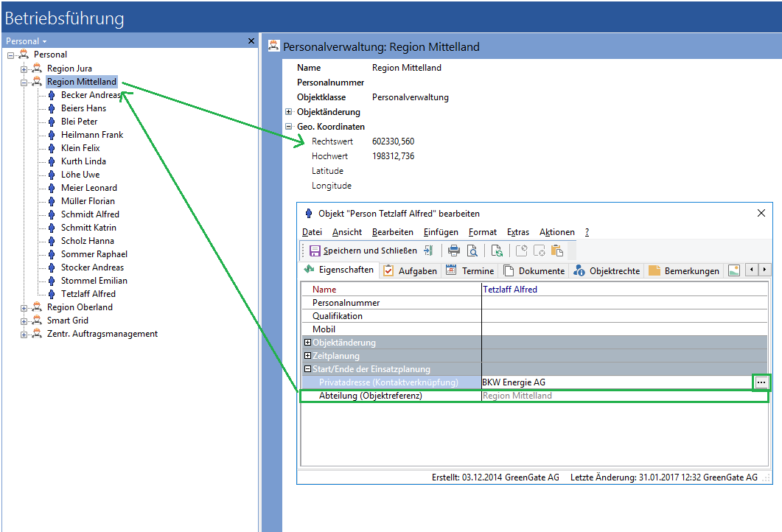Open the Datei menu
The image size is (782, 532).
pyautogui.click(x=313, y=232)
